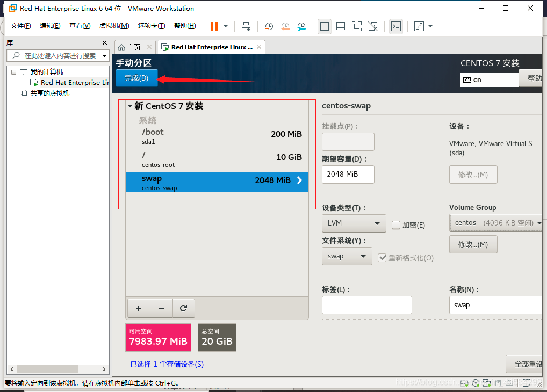The height and width of the screenshot is (392, 547).
Task: Toggle the library sidebar view
Action: click(x=325, y=26)
